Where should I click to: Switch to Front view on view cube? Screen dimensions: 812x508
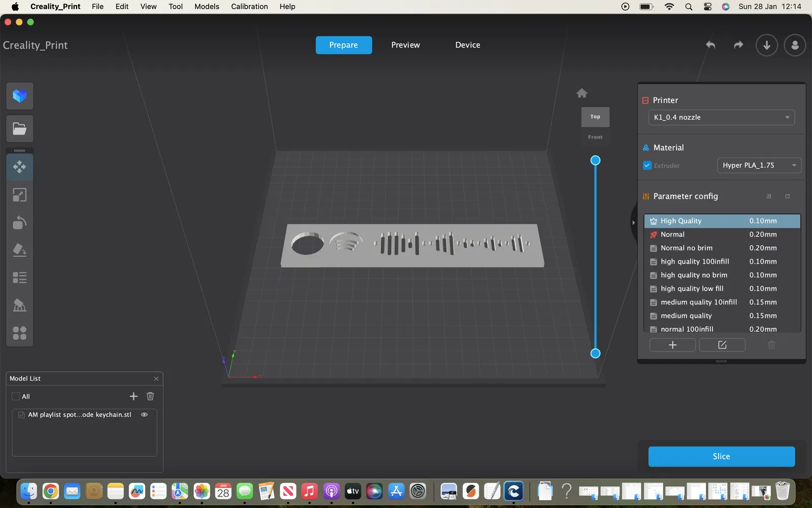coord(595,137)
